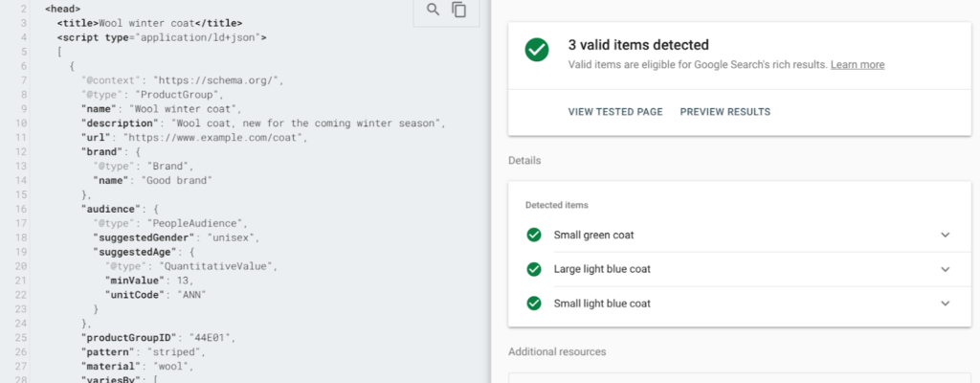Viewport: 980px width, 383px height.
Task: Expand the Small light blue coat chevron
Action: coord(946,304)
